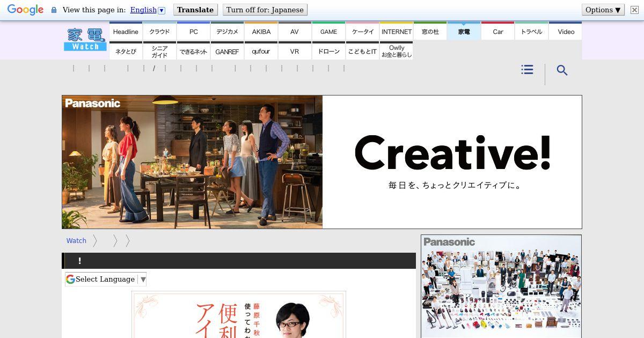Open the Select Language dropdown
The width and height of the screenshot is (644, 338).
click(106, 279)
